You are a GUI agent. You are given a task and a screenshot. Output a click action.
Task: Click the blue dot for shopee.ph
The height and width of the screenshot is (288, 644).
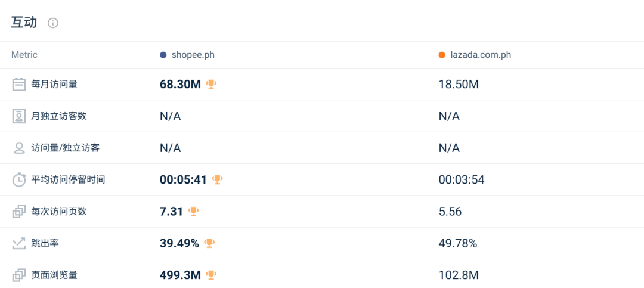tap(163, 55)
